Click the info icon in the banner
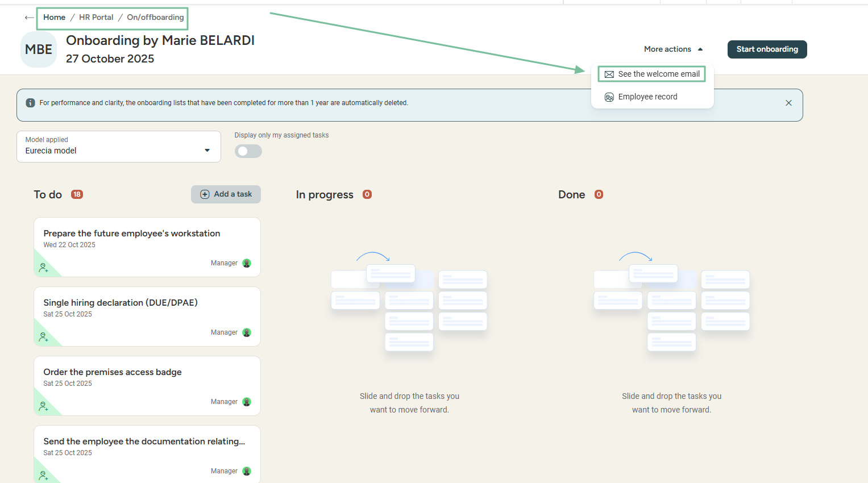868x483 pixels. point(31,103)
